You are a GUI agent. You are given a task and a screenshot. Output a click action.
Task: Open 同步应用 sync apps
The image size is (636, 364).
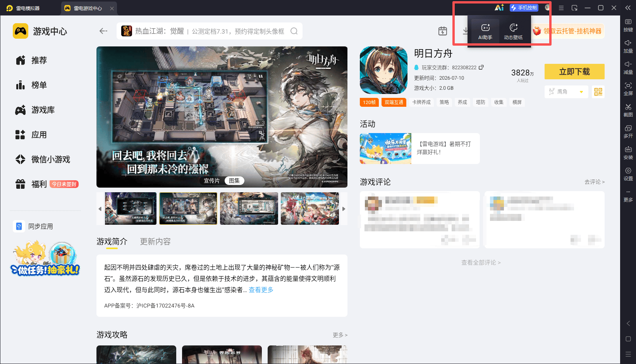pos(33,226)
